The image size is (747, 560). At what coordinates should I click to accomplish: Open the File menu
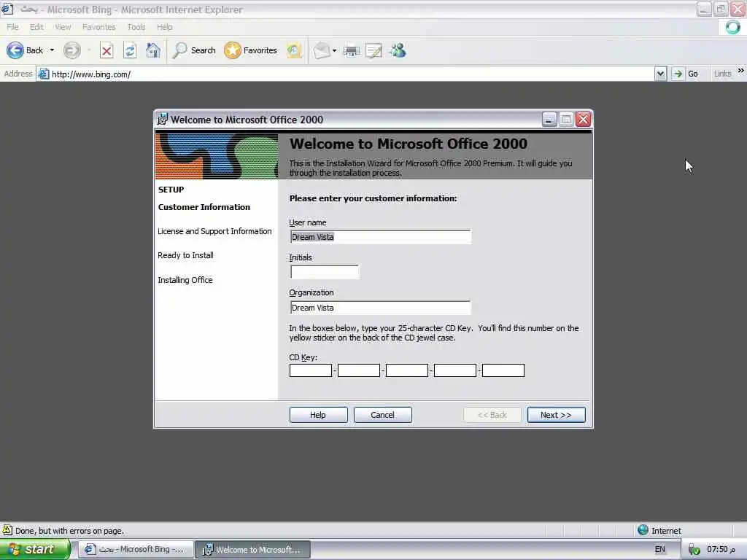(x=12, y=27)
